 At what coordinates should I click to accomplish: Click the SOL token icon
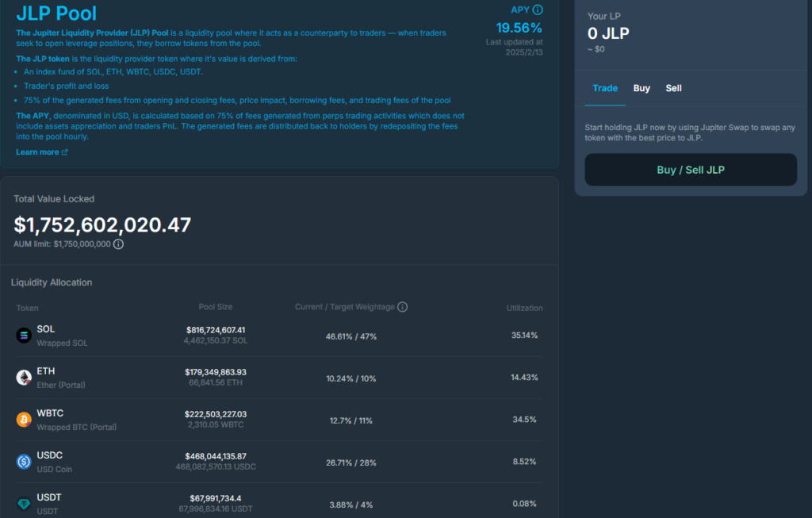24,336
